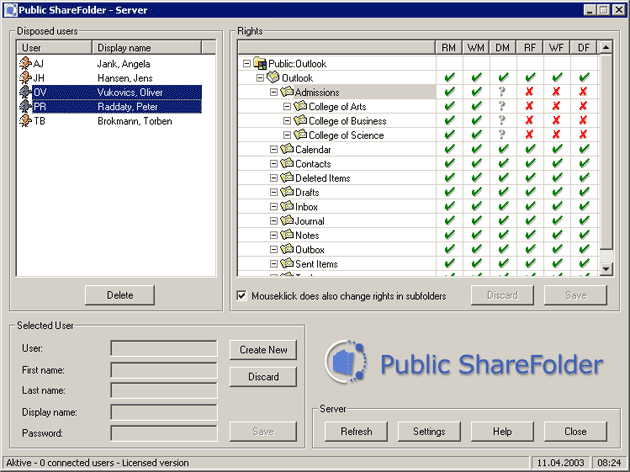Toggle Mouseklick changes rights in subfolders checkbox
The height and width of the screenshot is (472, 630).
tap(241, 296)
